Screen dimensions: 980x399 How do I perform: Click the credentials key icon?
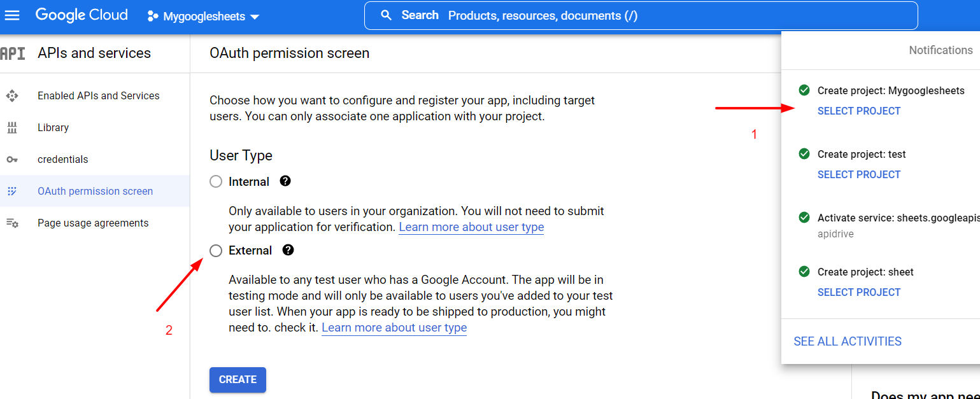click(x=12, y=159)
